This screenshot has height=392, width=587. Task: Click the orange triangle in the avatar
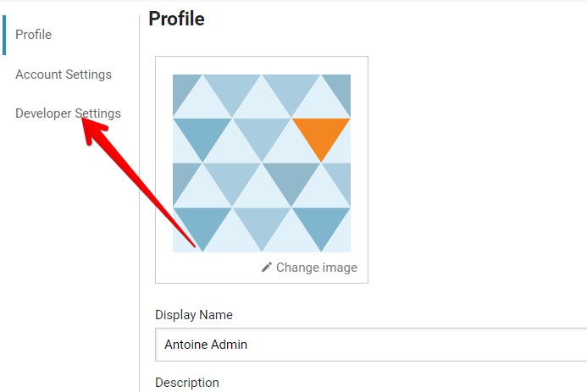tap(321, 140)
